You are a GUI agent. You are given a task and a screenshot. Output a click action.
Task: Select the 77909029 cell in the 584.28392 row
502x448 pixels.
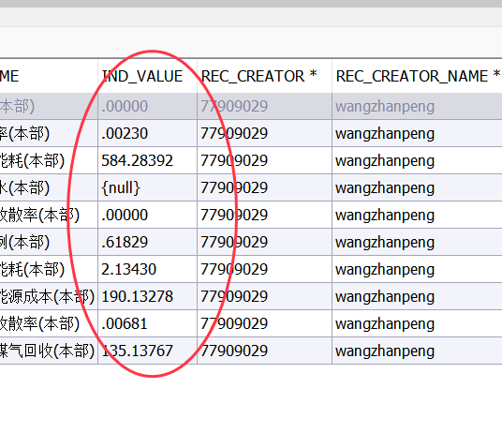tap(265, 160)
